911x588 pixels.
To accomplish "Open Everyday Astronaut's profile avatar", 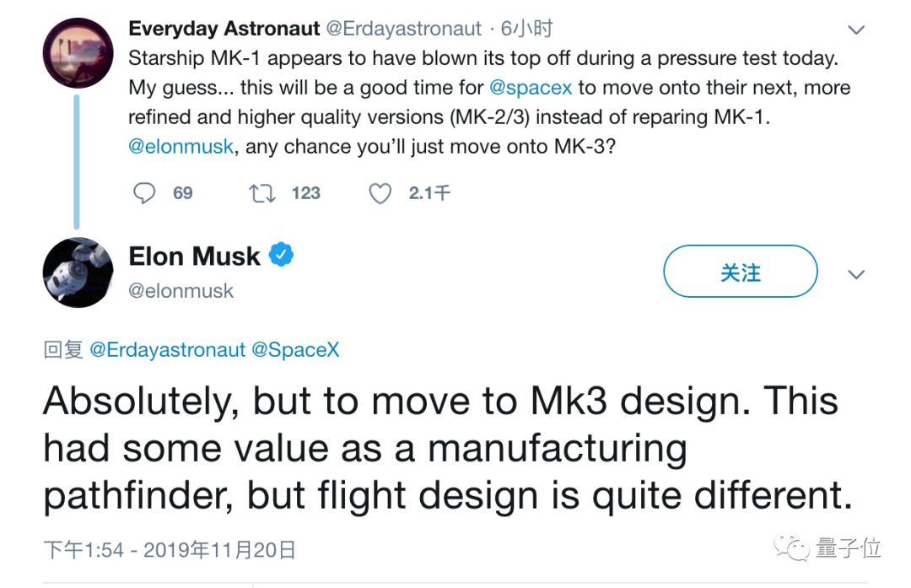I will point(78,53).
